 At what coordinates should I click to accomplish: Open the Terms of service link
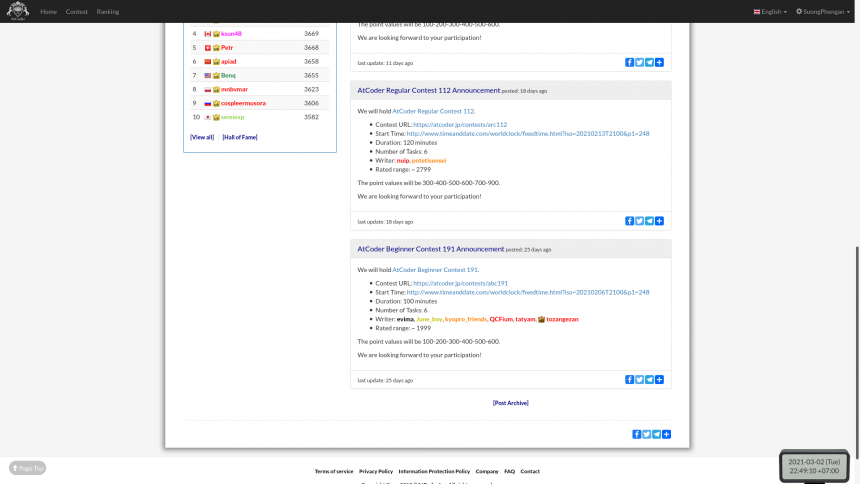(x=333, y=471)
